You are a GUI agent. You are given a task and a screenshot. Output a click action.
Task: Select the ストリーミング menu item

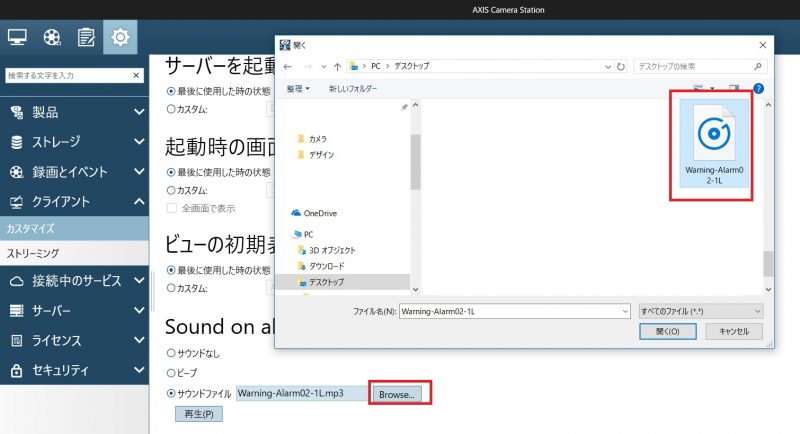(74, 253)
